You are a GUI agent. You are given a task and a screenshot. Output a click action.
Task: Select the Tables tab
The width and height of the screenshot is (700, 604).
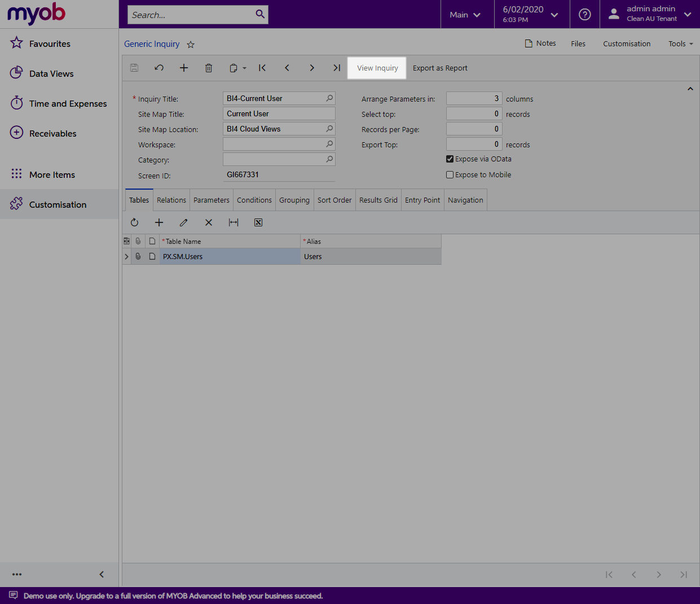tap(139, 200)
